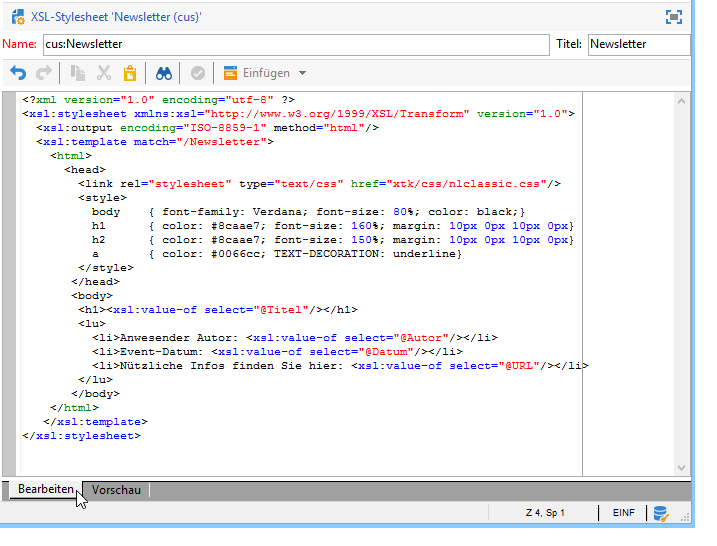Edit the Titel field Newsletter
The width and height of the screenshot is (717, 546).
[x=639, y=45]
